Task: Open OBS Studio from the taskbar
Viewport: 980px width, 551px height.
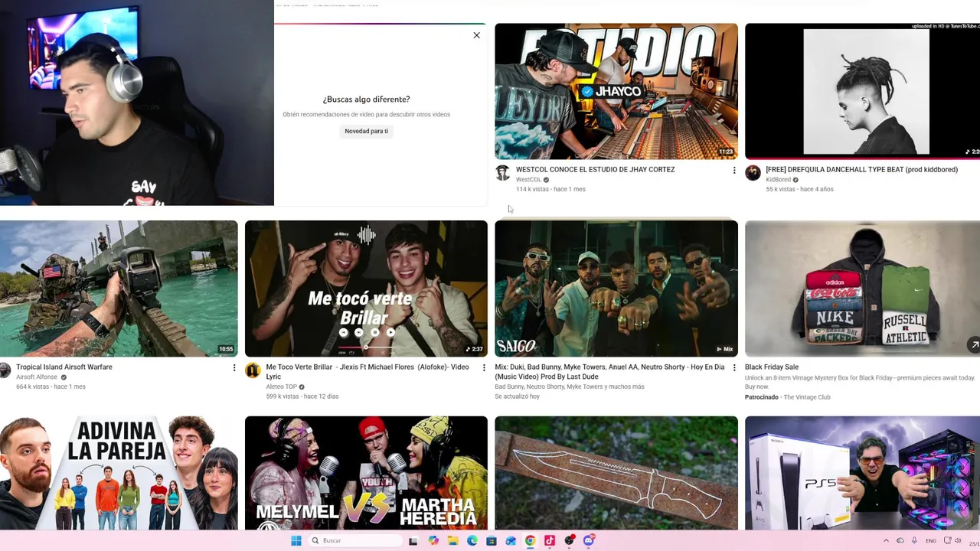Action: coord(569,541)
